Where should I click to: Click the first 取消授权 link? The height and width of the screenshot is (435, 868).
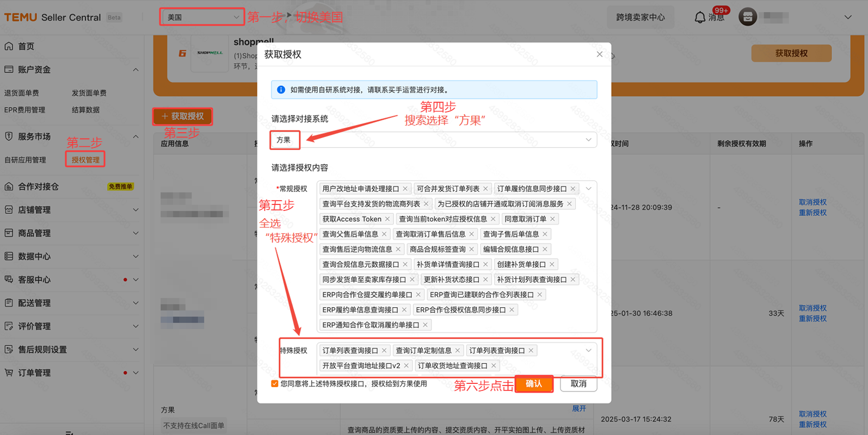coord(812,202)
